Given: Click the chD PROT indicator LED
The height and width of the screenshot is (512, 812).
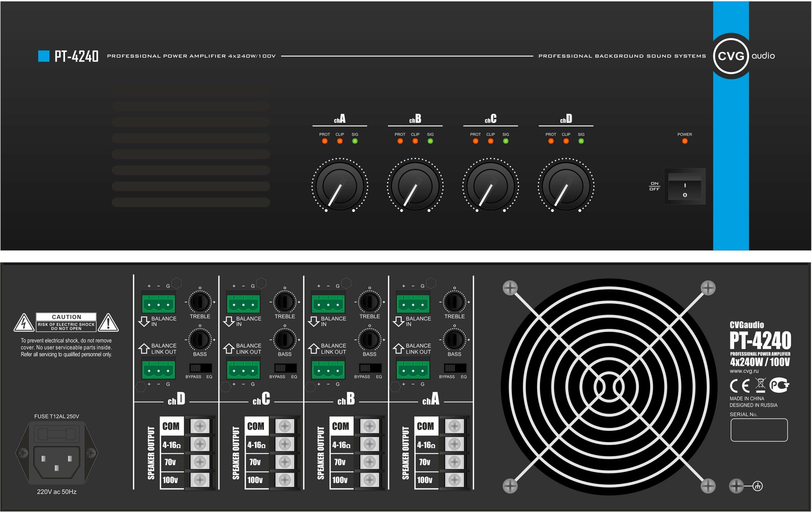Looking at the screenshot, I should [551, 141].
